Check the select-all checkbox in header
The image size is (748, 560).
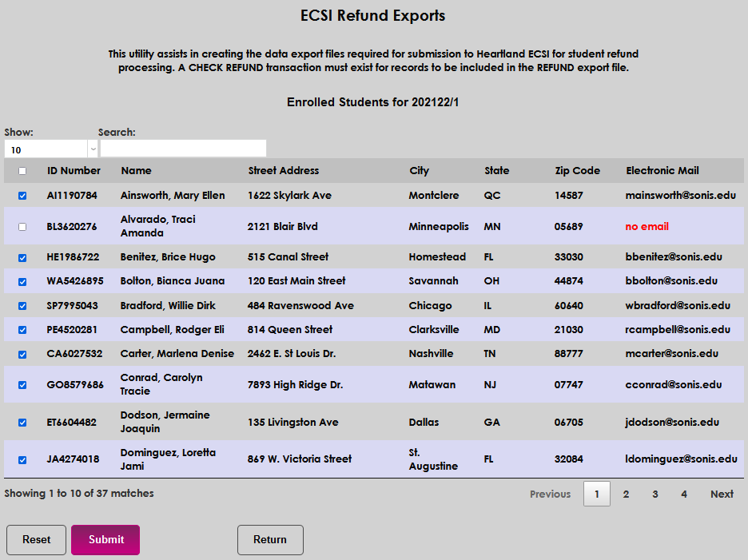22,170
